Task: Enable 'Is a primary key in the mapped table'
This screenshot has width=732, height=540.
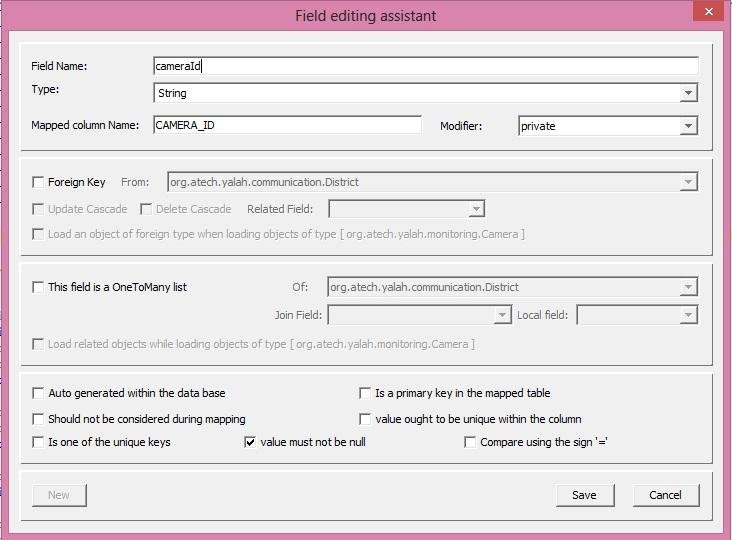Action: click(366, 393)
